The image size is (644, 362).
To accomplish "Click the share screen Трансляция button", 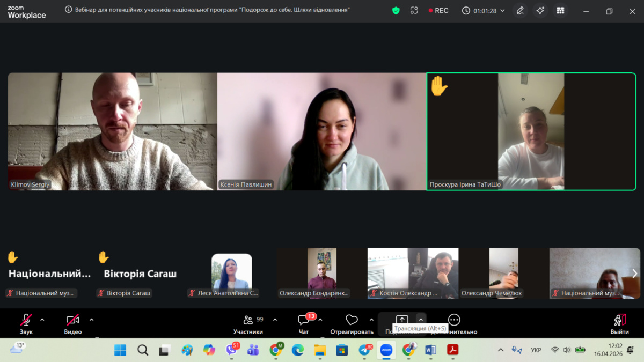I will coord(402,321).
